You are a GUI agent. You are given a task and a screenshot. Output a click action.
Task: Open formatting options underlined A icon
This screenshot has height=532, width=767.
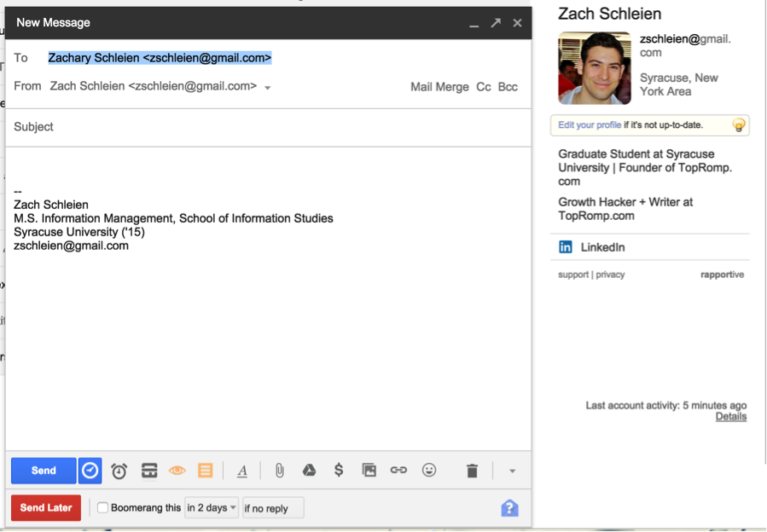pos(242,471)
